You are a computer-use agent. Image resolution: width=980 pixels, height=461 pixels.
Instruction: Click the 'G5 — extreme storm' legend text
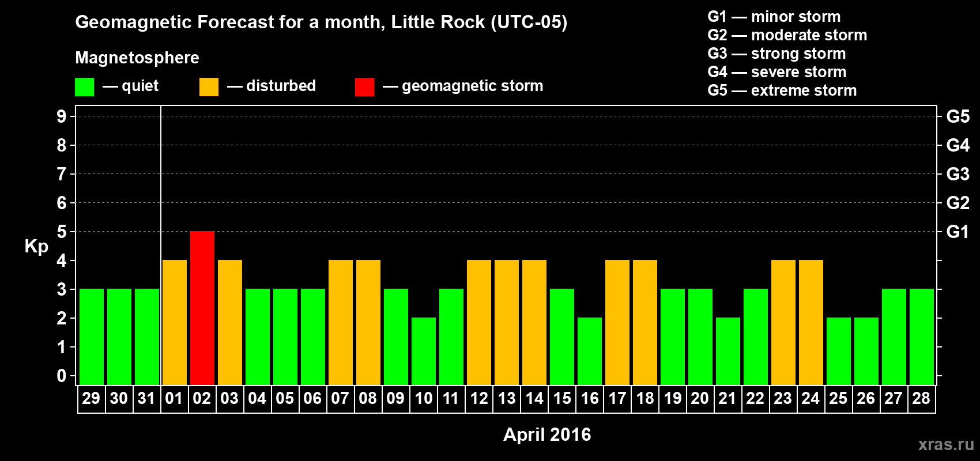coord(782,90)
